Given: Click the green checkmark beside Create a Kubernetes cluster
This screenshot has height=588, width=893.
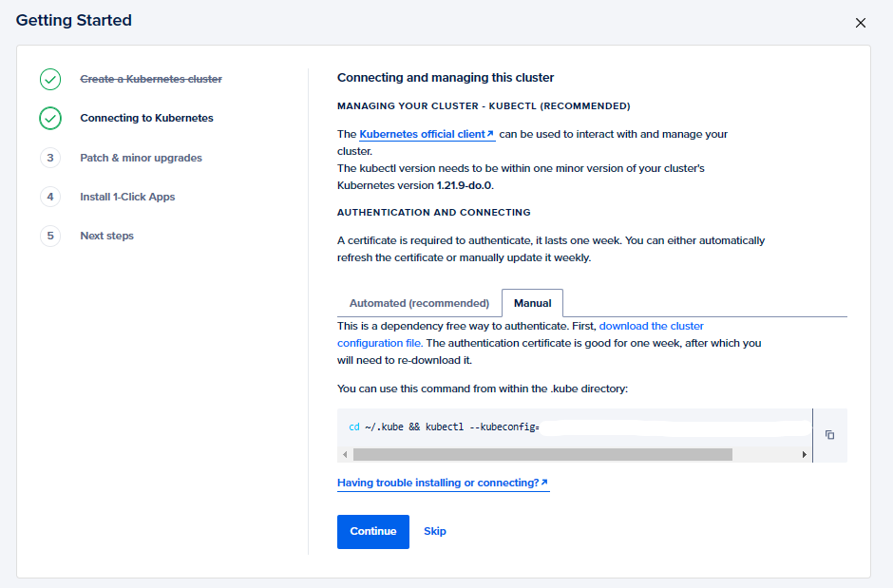Looking at the screenshot, I should click(50, 79).
